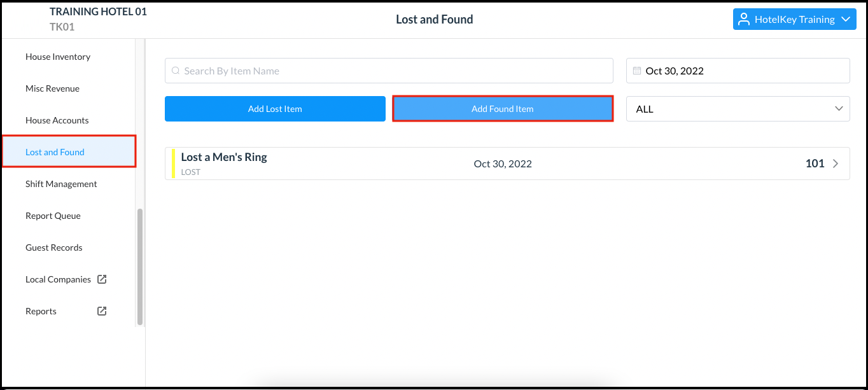The image size is (868, 390).
Task: Navigate to Guest Records
Action: pos(53,247)
